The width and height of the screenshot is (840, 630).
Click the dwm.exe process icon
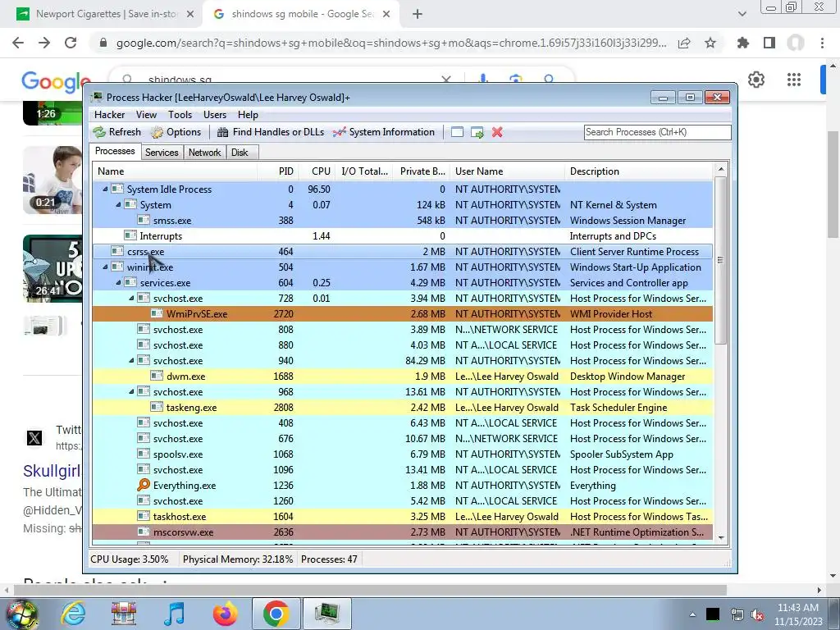pyautogui.click(x=157, y=376)
